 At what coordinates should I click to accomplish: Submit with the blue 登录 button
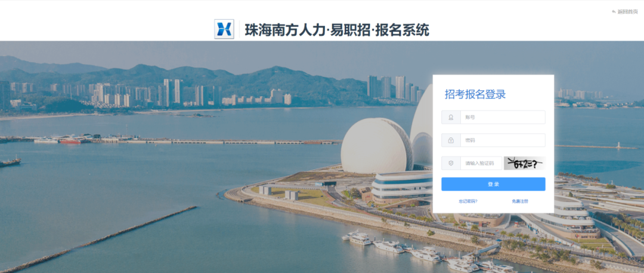coord(493,184)
